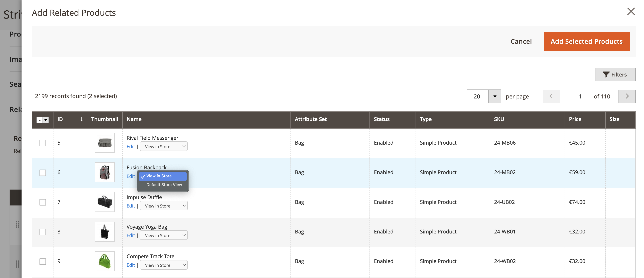Select the Rival Field Messenger checkbox

(43, 143)
